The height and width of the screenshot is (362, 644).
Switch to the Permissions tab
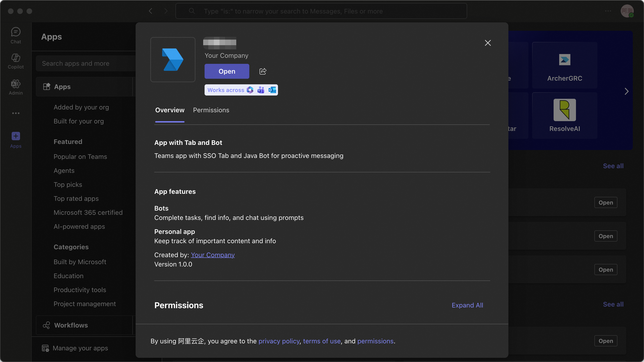pyautogui.click(x=211, y=110)
